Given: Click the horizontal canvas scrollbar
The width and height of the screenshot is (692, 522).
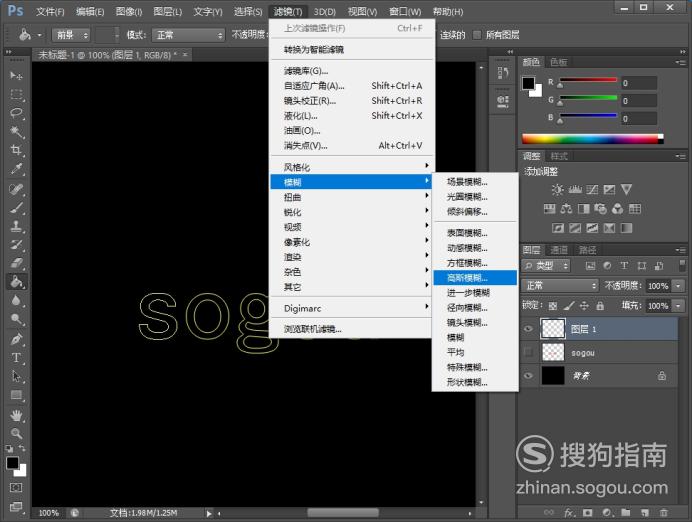Looking at the screenshot, I should click(343, 513).
